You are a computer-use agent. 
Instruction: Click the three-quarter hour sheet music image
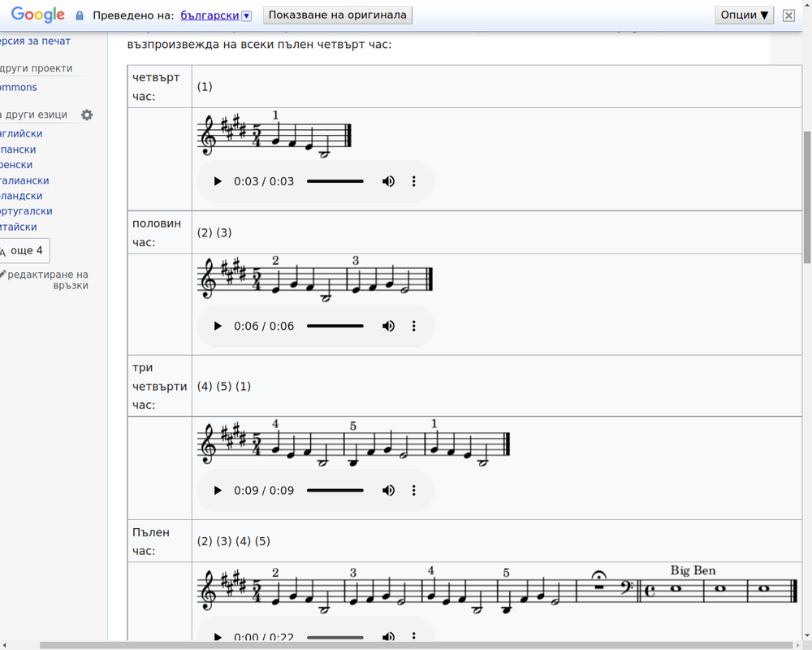[x=354, y=443]
